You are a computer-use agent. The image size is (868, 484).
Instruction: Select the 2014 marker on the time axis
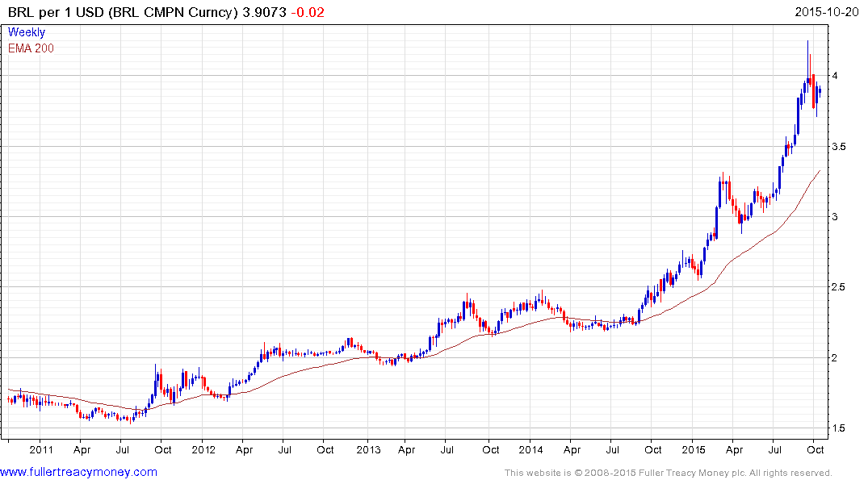coord(530,449)
